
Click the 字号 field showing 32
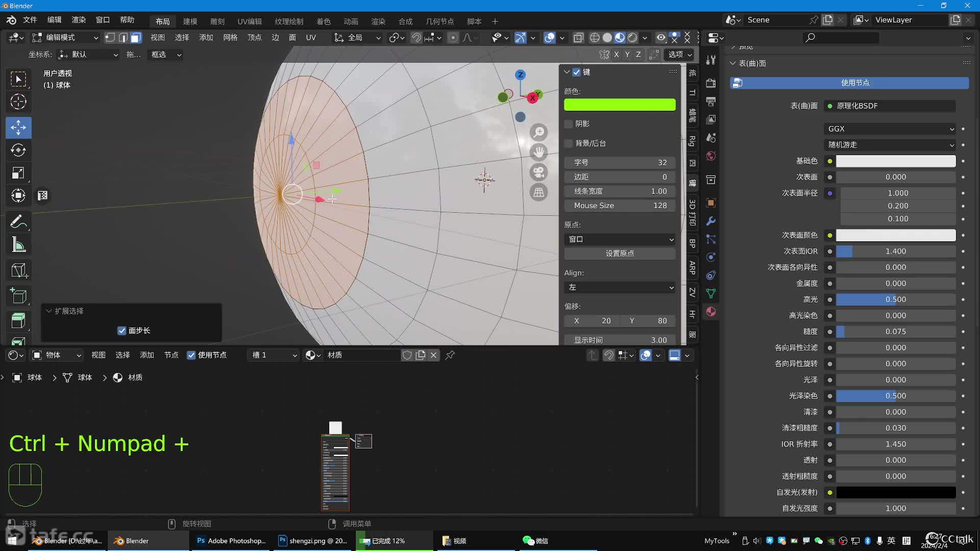point(620,163)
